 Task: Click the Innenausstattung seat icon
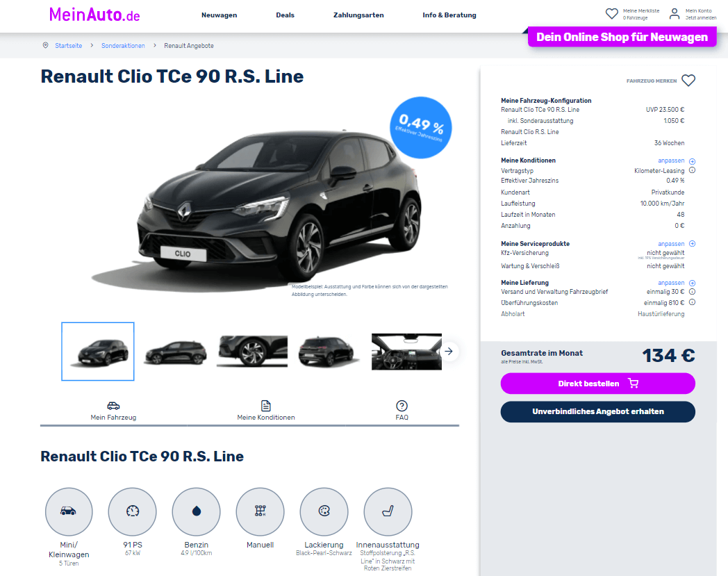(x=388, y=511)
